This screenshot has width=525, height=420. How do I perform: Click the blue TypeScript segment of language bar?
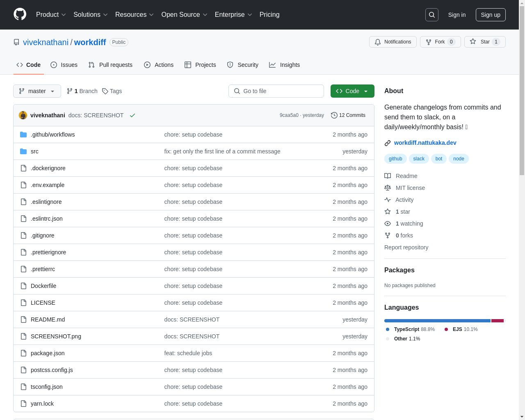[x=437, y=321]
